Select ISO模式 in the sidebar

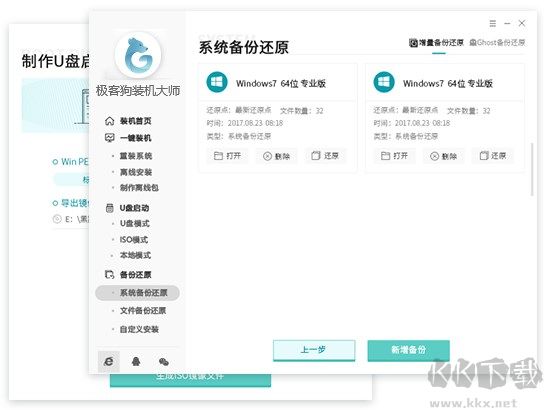pyautogui.click(x=134, y=239)
